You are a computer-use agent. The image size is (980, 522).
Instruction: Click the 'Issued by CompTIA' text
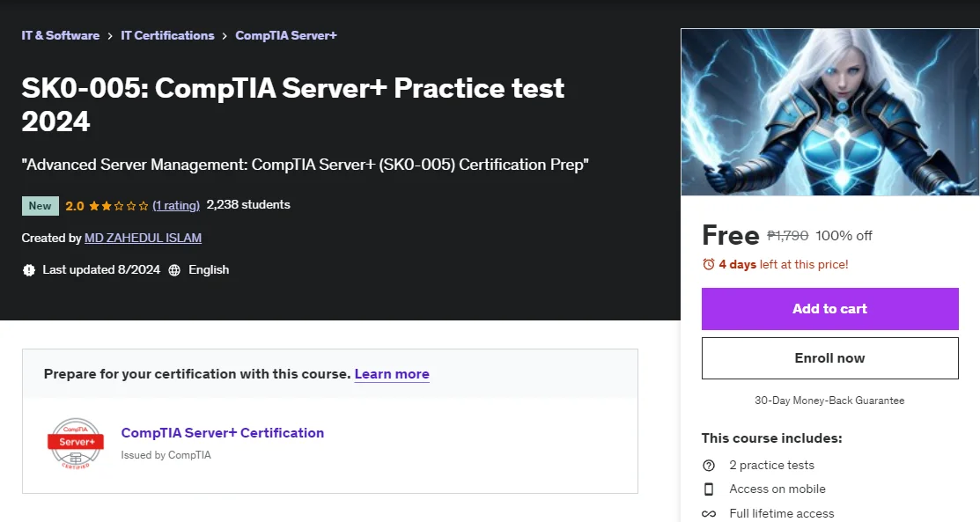pyautogui.click(x=166, y=455)
